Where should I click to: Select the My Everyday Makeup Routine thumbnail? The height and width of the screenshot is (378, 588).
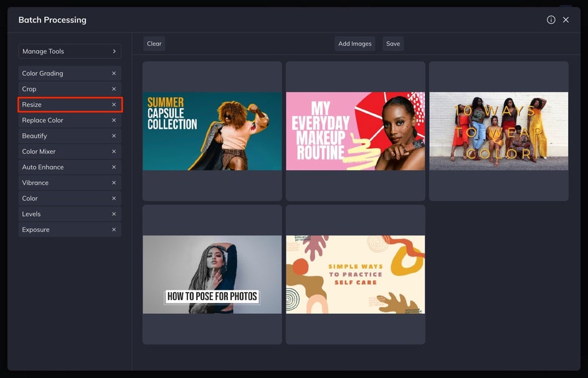[x=356, y=131]
